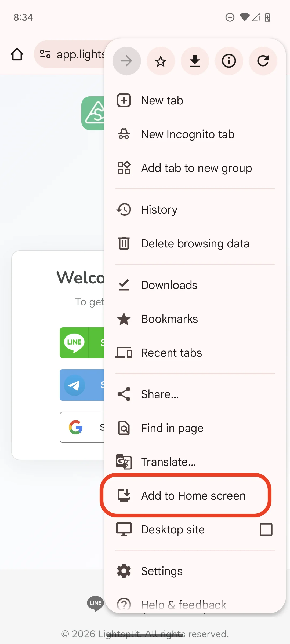Image resolution: width=290 pixels, height=644 pixels.
Task: Add tab to new group
Action: (196, 168)
